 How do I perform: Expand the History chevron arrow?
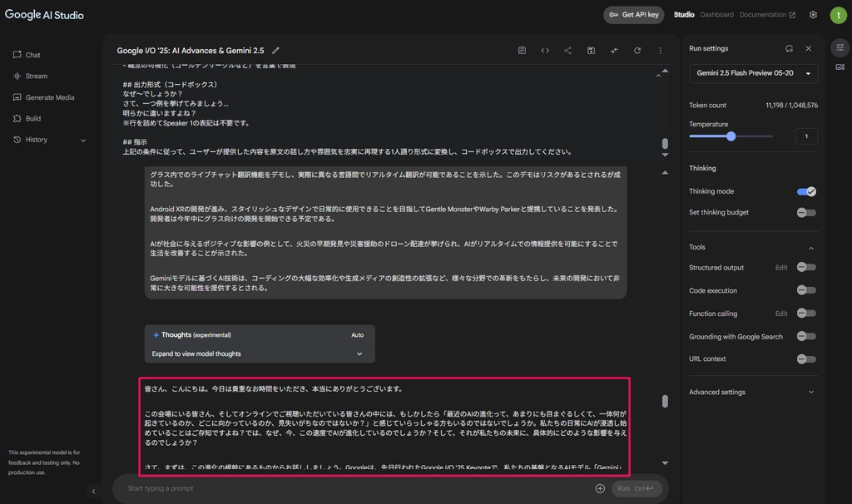(x=83, y=140)
